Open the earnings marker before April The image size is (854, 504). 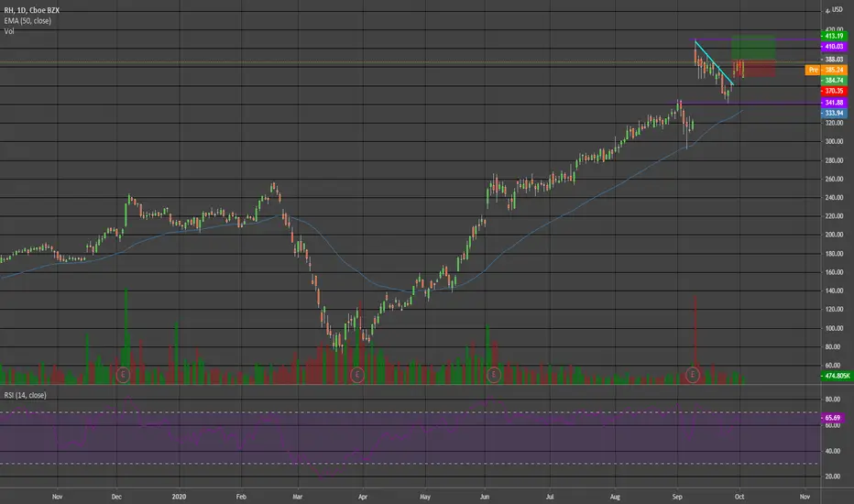356,375
